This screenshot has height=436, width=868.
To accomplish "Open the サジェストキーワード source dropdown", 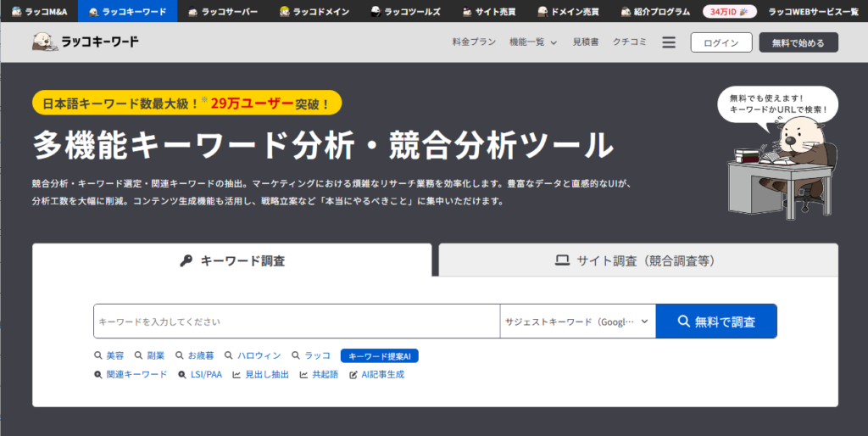I will point(577,321).
